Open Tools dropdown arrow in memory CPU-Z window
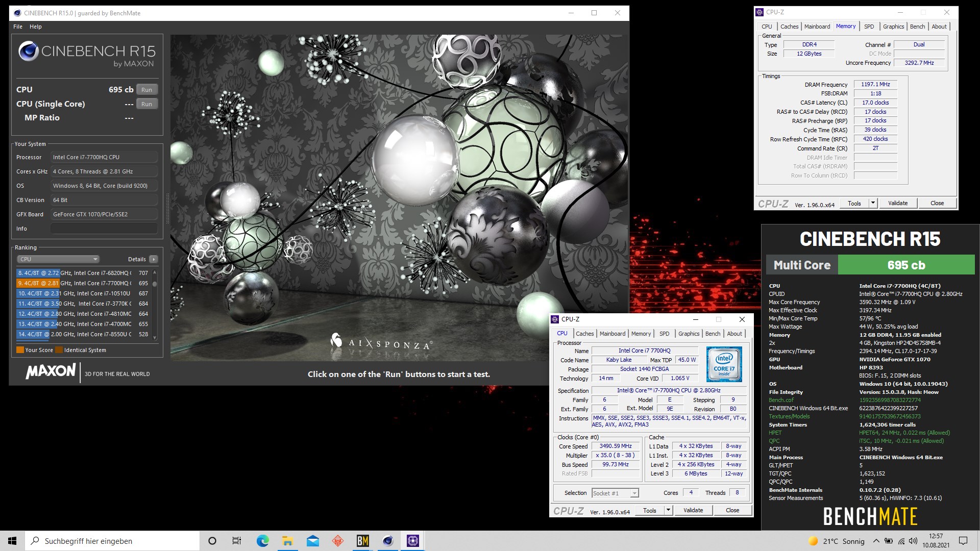Screen dimensions: 980x551 [x=873, y=203]
